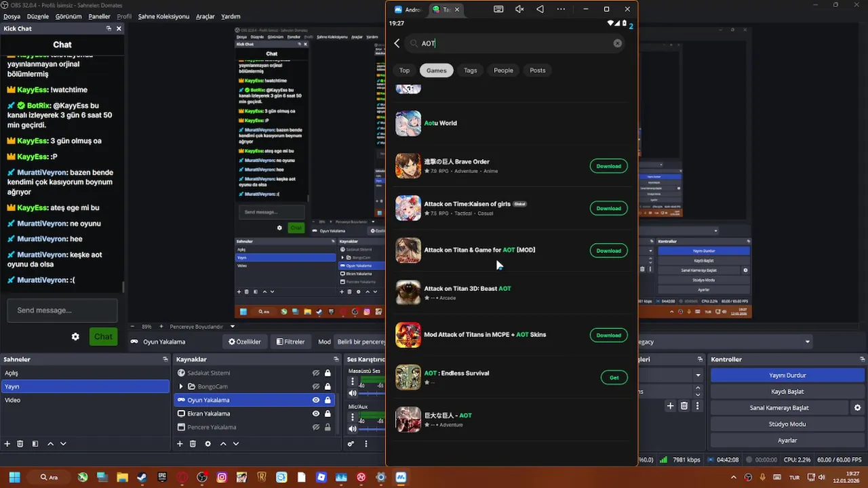Open source properties gear in Kaynaklar panel
This screenshot has height=488, width=868.
coord(208,444)
